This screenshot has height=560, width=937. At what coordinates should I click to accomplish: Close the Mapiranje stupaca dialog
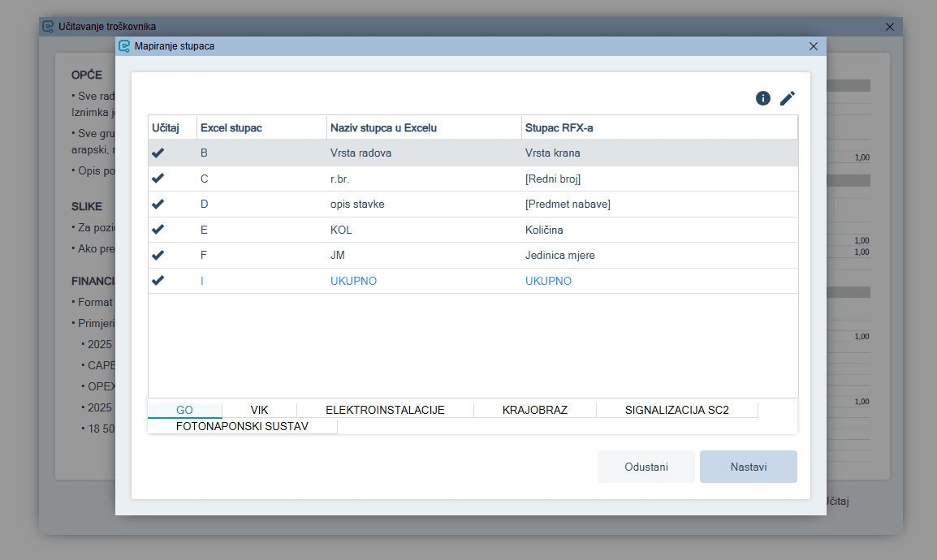[x=813, y=46]
